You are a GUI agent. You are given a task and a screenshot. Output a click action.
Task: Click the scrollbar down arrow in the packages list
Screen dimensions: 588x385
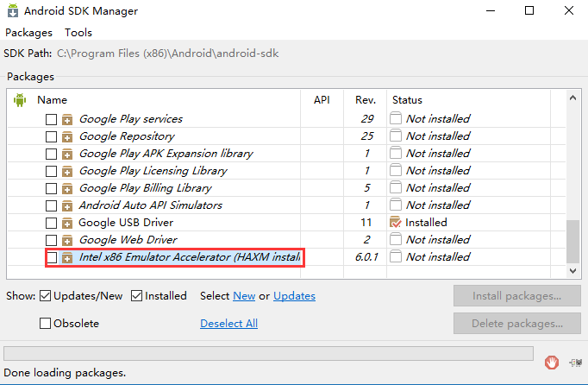572,271
